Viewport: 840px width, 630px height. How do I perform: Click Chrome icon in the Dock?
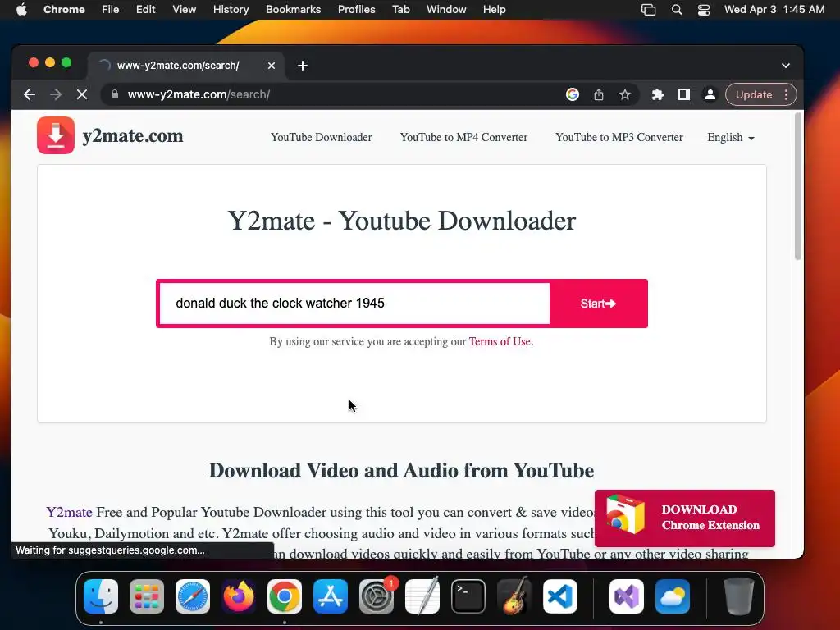285,596
